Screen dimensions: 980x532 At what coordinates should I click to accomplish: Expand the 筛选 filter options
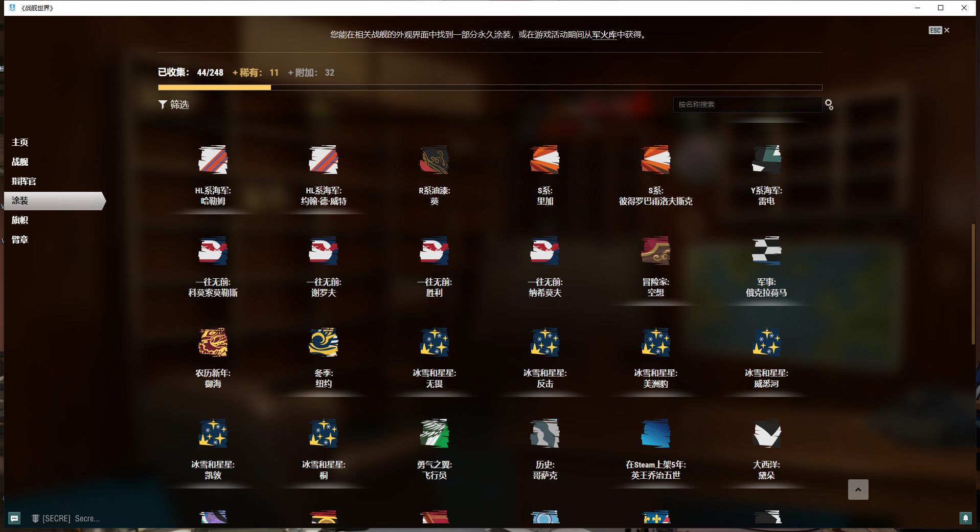[174, 104]
